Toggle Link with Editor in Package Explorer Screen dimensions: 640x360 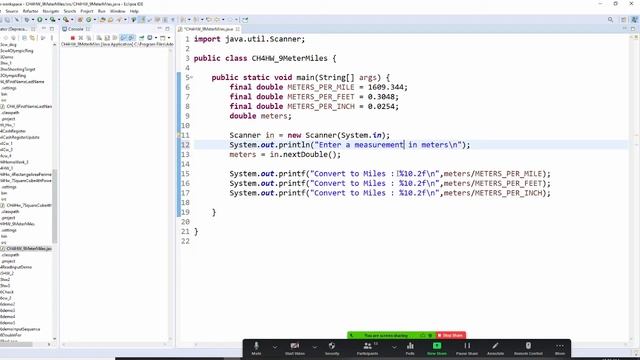coord(32,38)
